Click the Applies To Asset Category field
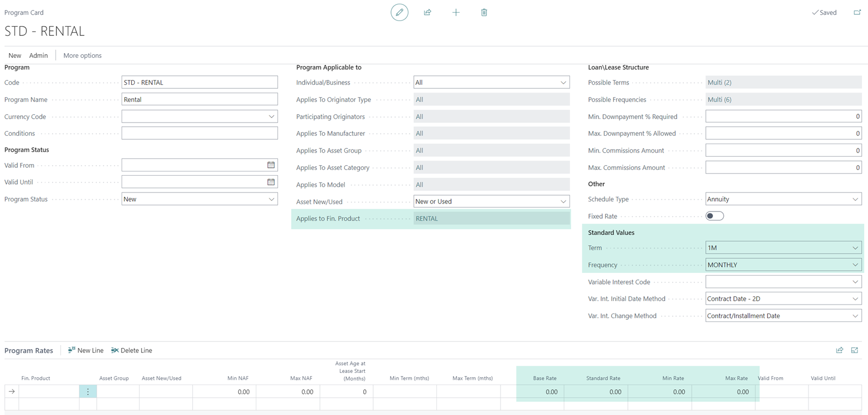The width and height of the screenshot is (868, 415). coord(492,168)
